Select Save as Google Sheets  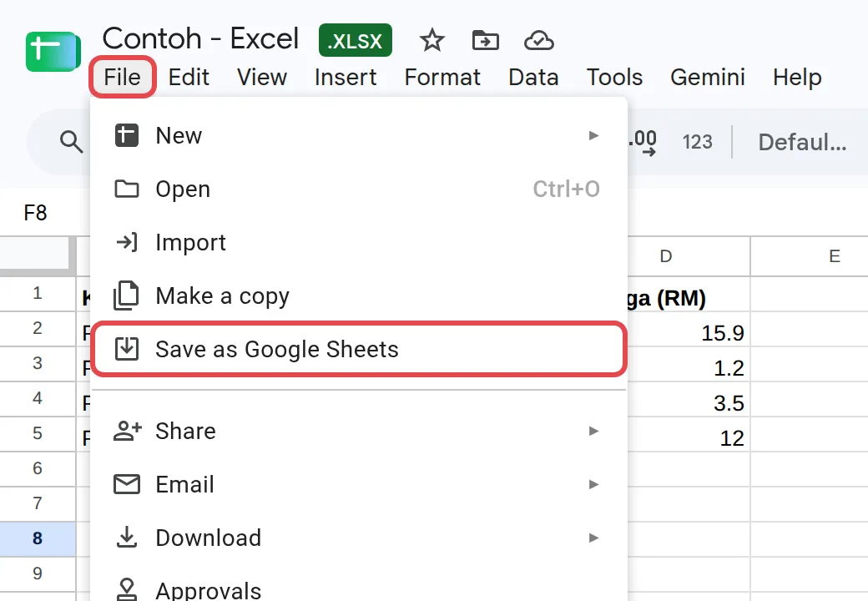click(359, 349)
